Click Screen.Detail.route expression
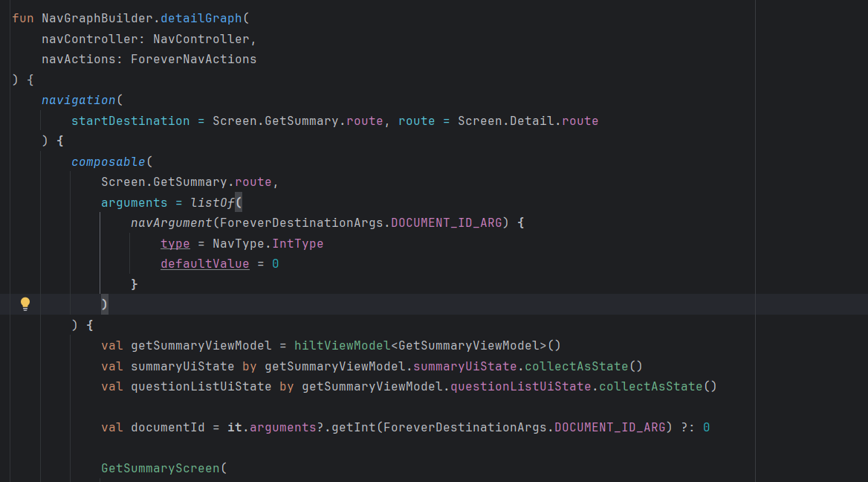868x482 pixels. tap(528, 120)
